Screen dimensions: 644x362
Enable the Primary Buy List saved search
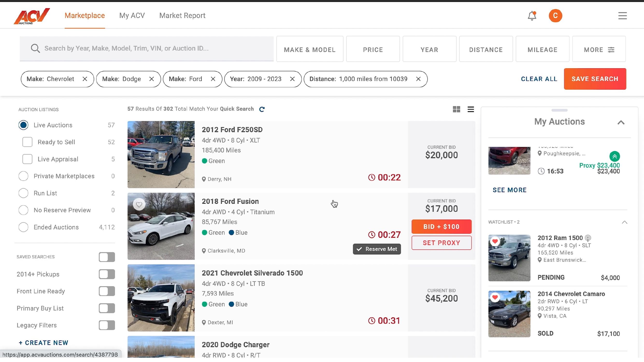click(x=107, y=308)
